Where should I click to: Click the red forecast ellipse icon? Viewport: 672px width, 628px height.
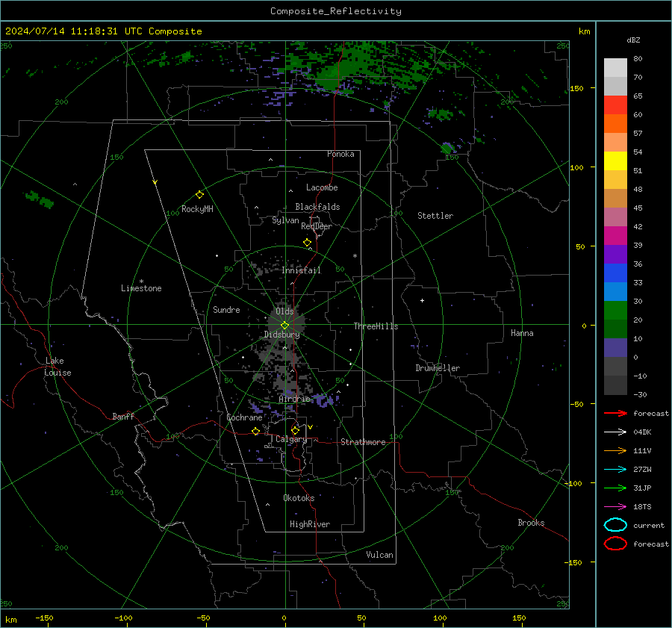[615, 544]
